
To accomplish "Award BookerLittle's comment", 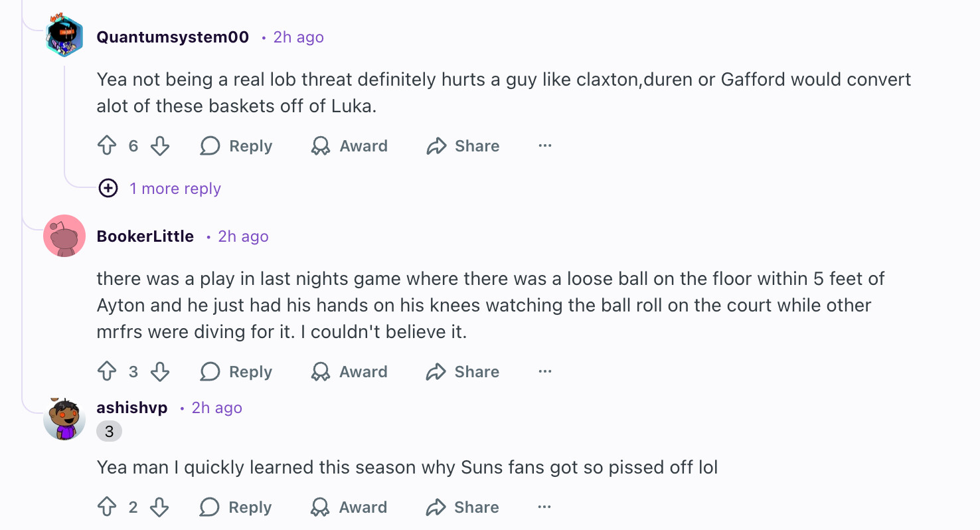I will [349, 372].
